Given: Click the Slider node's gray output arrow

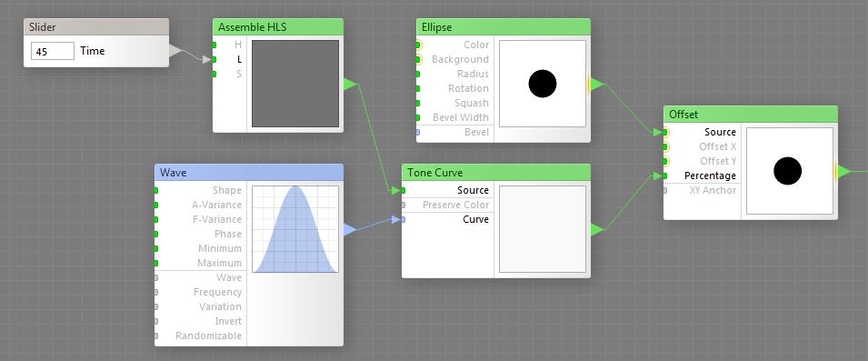Looking at the screenshot, I should coord(175,51).
